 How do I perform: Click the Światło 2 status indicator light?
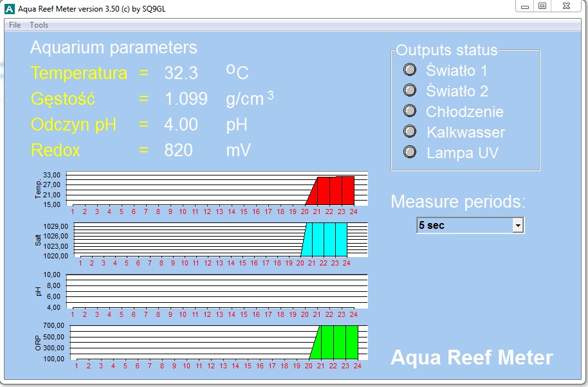click(x=410, y=91)
